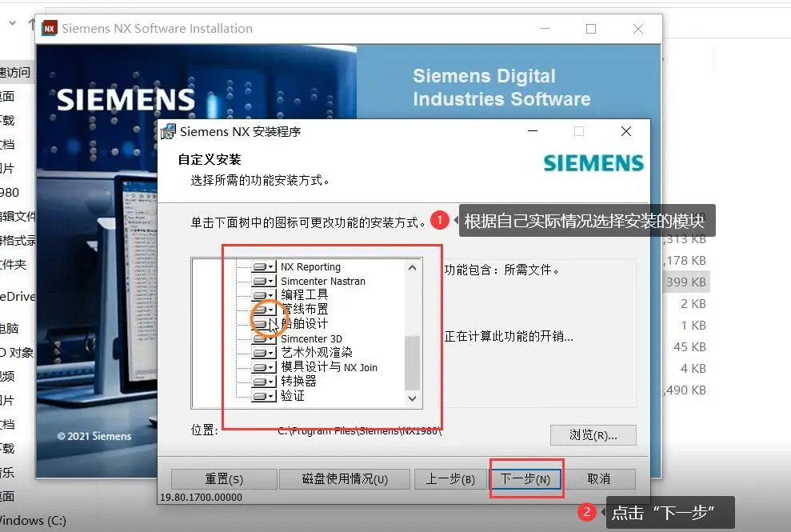
Task: Click the version text 19.80.1700.00000
Action: (x=202, y=497)
